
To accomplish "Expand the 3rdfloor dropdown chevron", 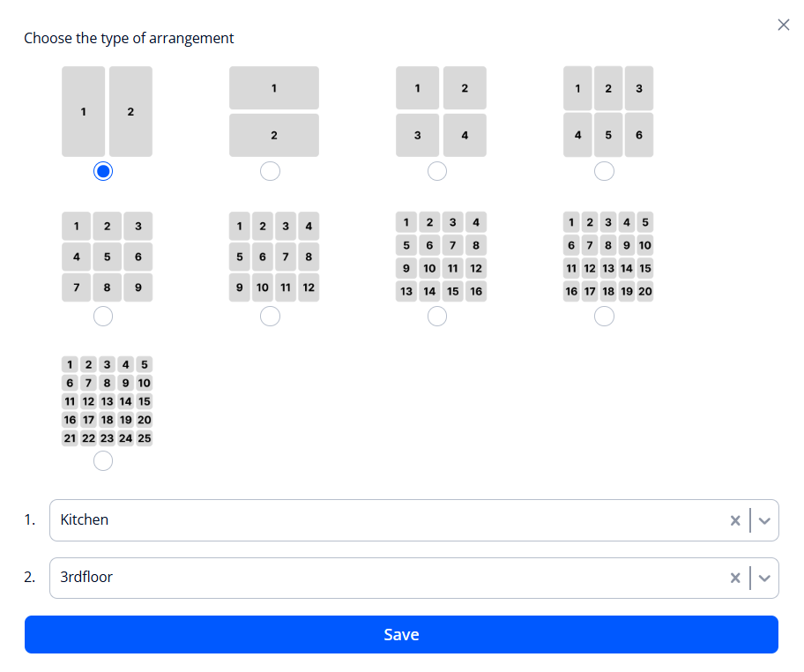I will click(x=763, y=578).
